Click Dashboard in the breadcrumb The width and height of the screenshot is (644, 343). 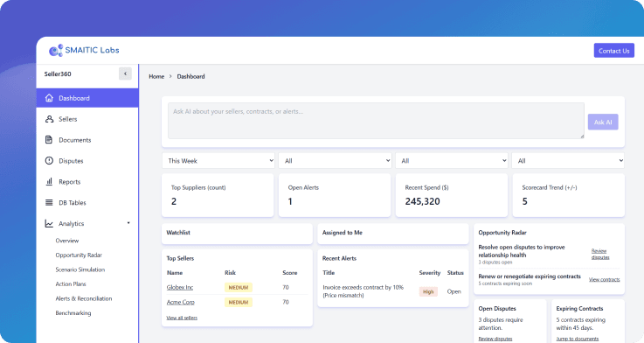[190, 76]
